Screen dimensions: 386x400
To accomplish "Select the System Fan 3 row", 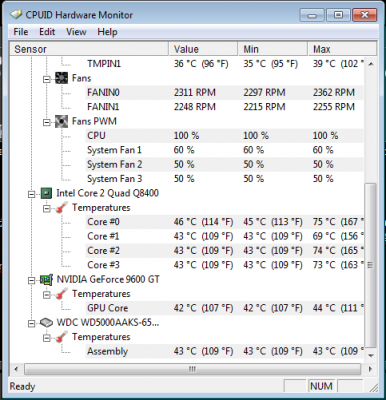I will 225,179.
